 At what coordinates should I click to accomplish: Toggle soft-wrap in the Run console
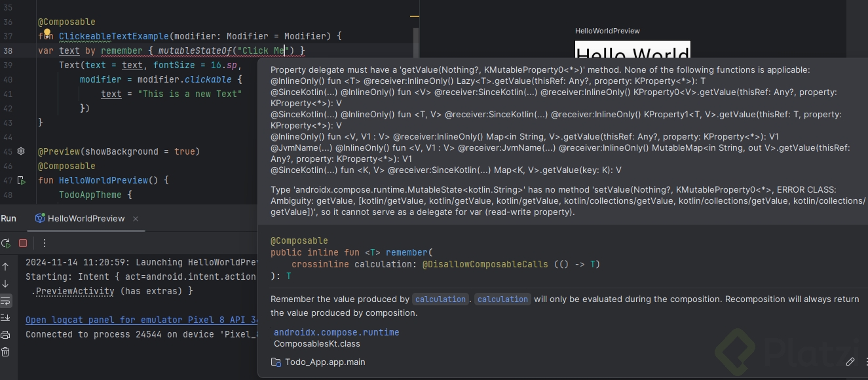point(6,301)
